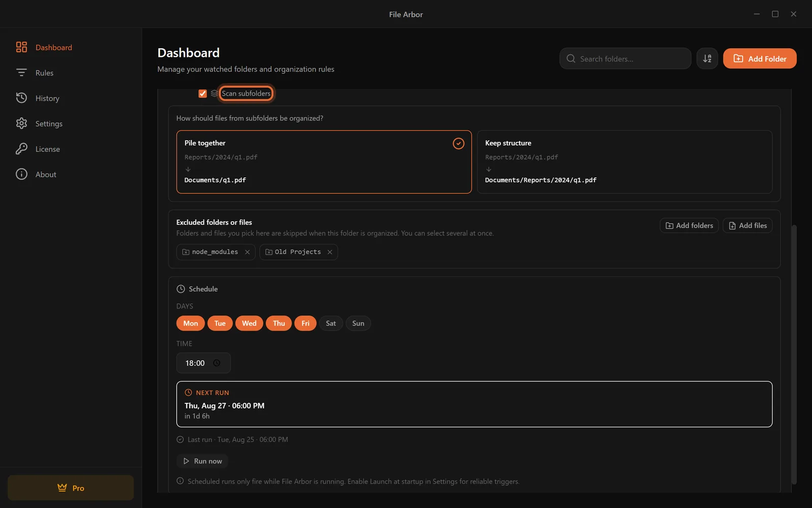Viewport: 812px width, 508px height.
Task: Click the Search folders input field
Action: coord(625,58)
